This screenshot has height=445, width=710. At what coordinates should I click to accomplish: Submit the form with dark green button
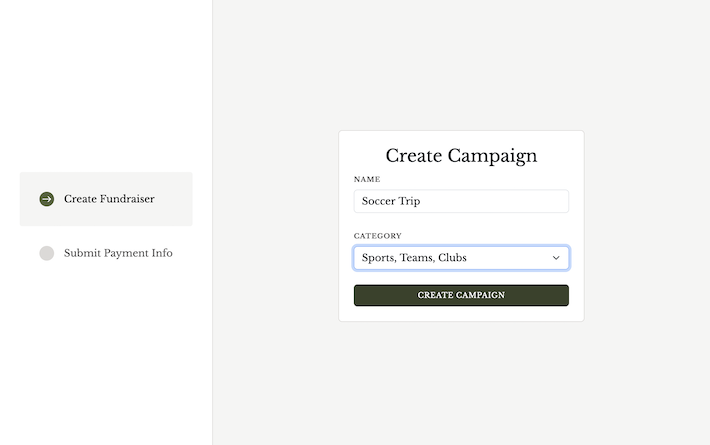coord(461,295)
